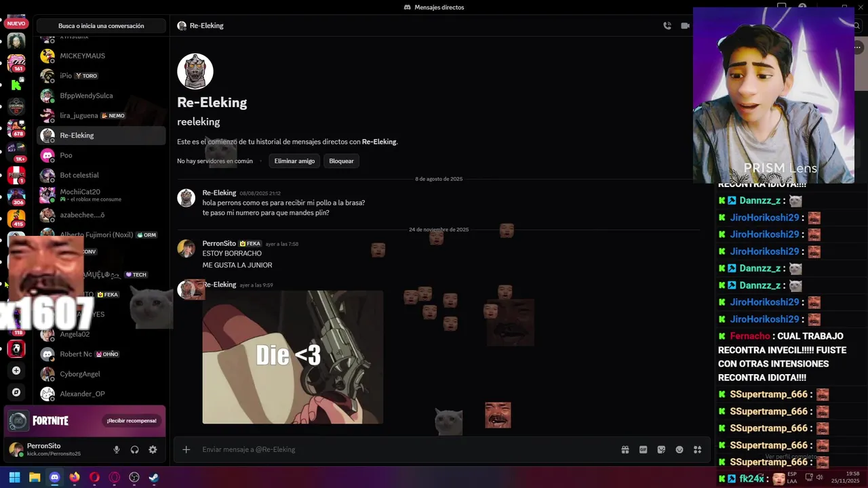
Task: Open the GIF picker
Action: point(644,449)
